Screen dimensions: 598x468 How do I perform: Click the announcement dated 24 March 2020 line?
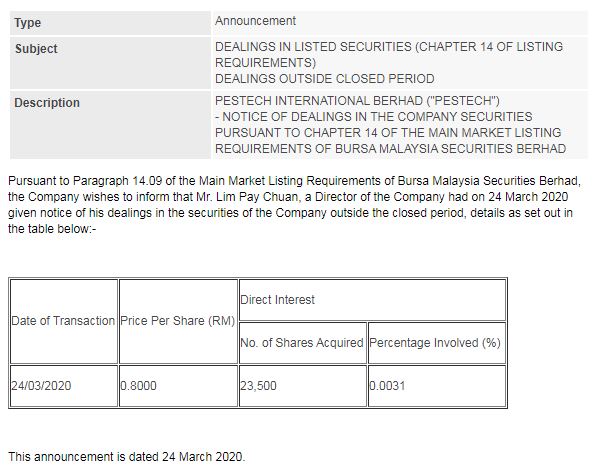pos(127,457)
